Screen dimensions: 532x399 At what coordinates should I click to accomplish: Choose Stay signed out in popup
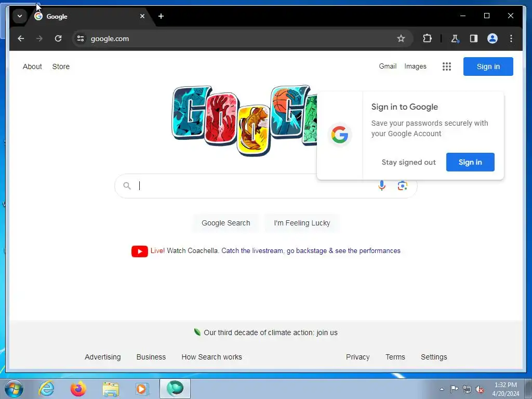pos(408,162)
